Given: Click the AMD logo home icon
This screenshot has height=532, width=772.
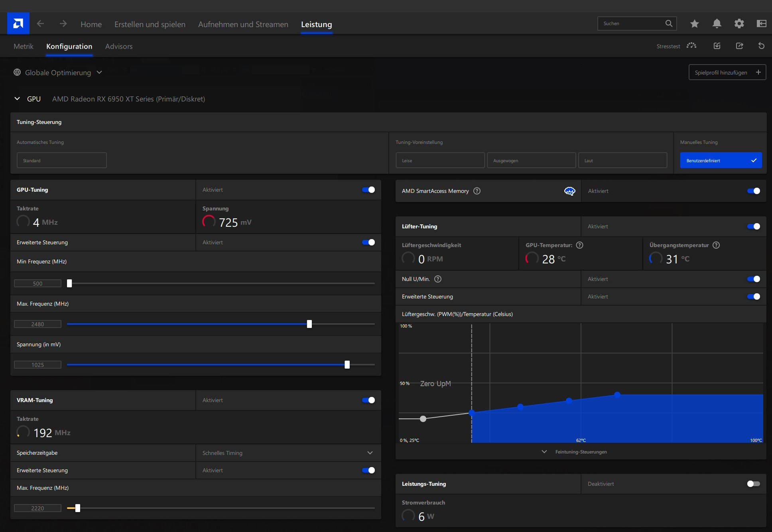Looking at the screenshot, I should pyautogui.click(x=18, y=24).
